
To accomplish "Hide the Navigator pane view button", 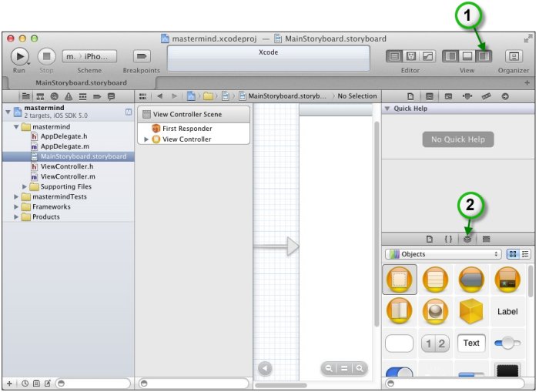I will click(450, 56).
